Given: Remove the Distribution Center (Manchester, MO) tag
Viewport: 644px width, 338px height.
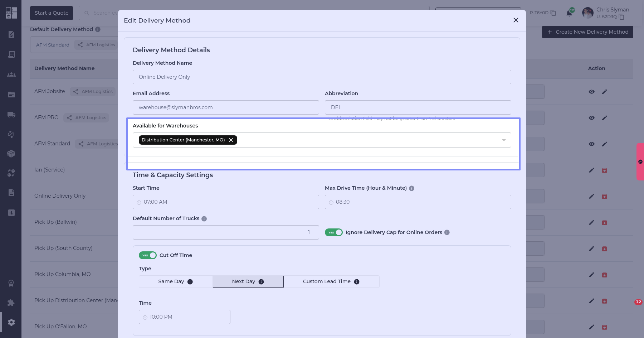Looking at the screenshot, I should pos(231,140).
